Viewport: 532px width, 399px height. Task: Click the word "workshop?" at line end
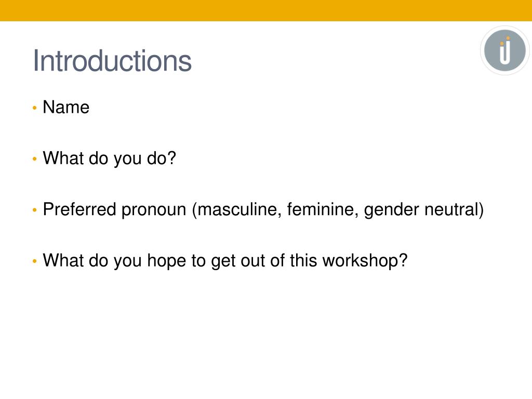tap(365, 261)
